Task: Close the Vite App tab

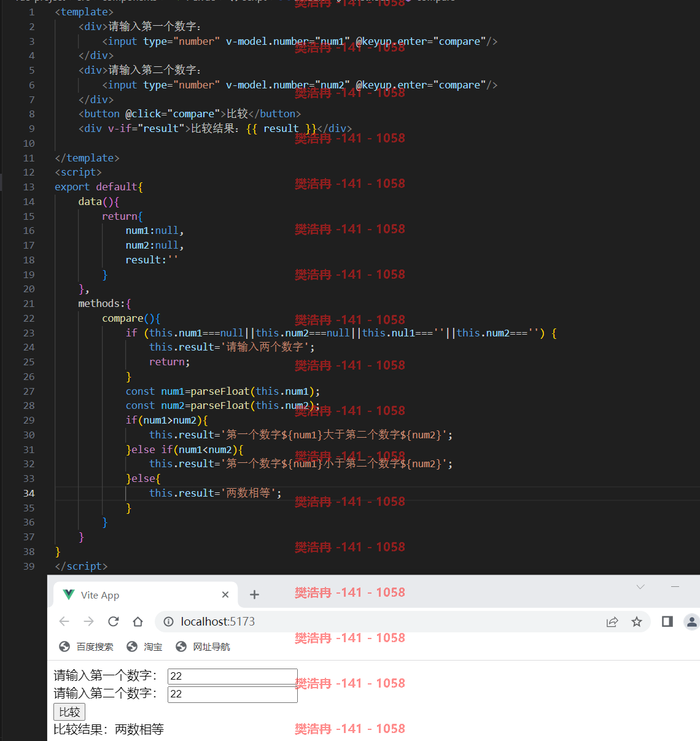Action: pyautogui.click(x=225, y=594)
